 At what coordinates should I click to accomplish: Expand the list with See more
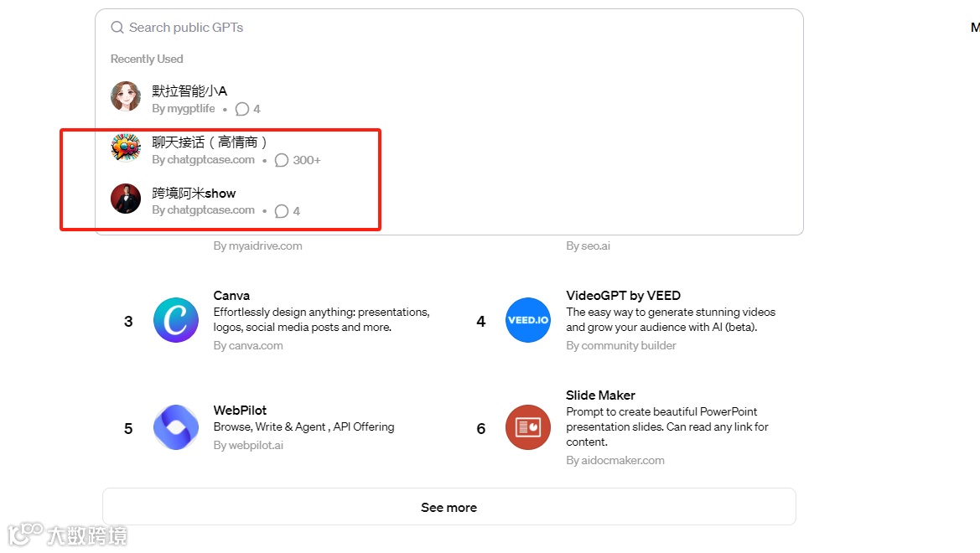(x=449, y=507)
